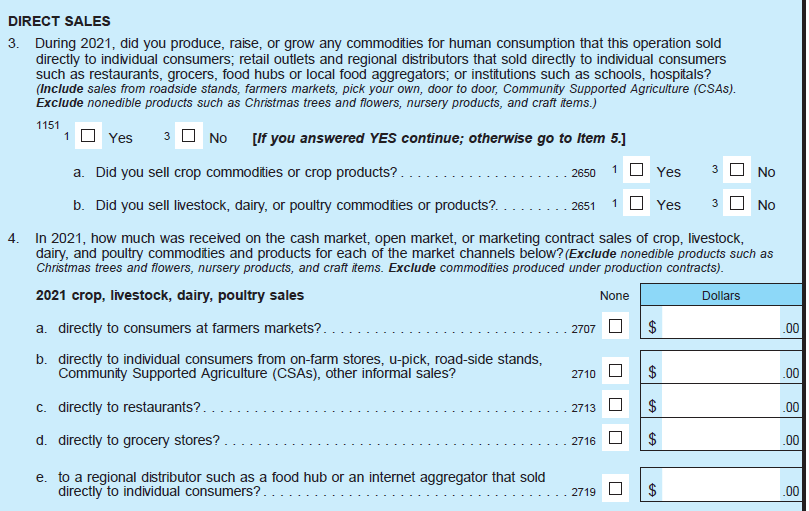The height and width of the screenshot is (511, 809).
Task: Check None for sales to grocery stores
Action: 615,439
